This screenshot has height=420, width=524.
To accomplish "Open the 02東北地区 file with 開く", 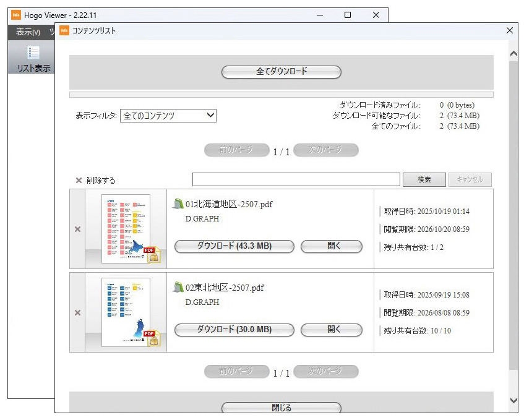I will [x=331, y=330].
